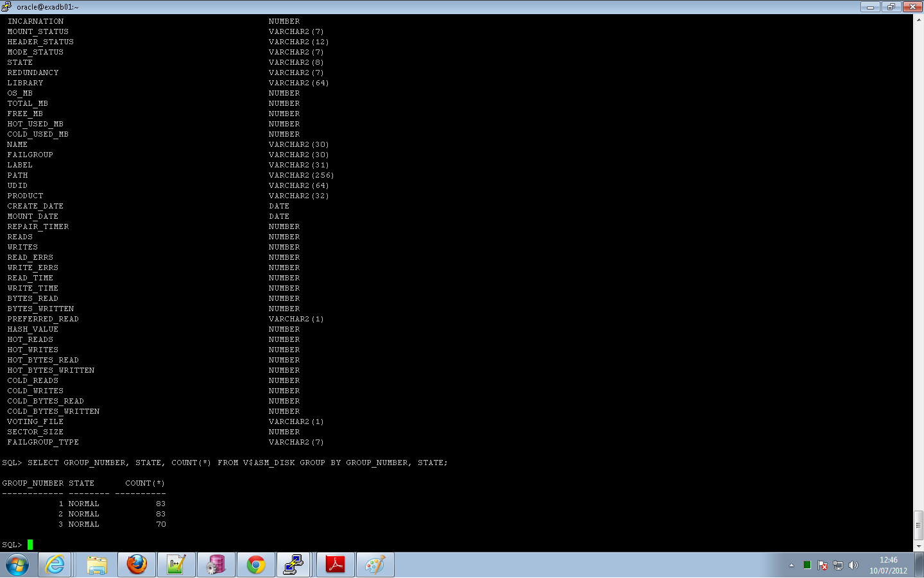Image resolution: width=924 pixels, height=578 pixels.
Task: Click NORMAL in group 1 row
Action: (x=84, y=504)
